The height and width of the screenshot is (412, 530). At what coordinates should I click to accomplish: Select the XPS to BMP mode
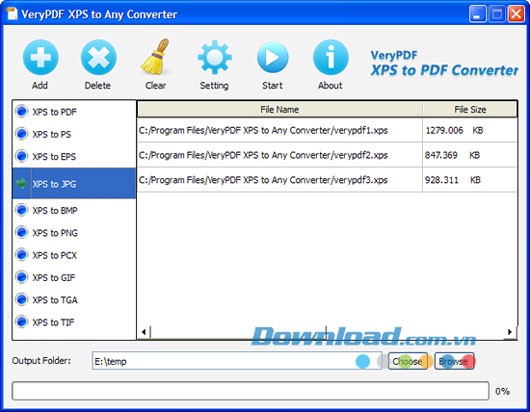point(74,210)
